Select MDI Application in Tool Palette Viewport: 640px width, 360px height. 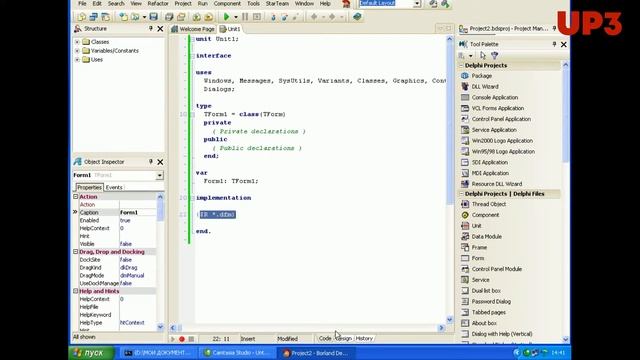click(x=490, y=173)
